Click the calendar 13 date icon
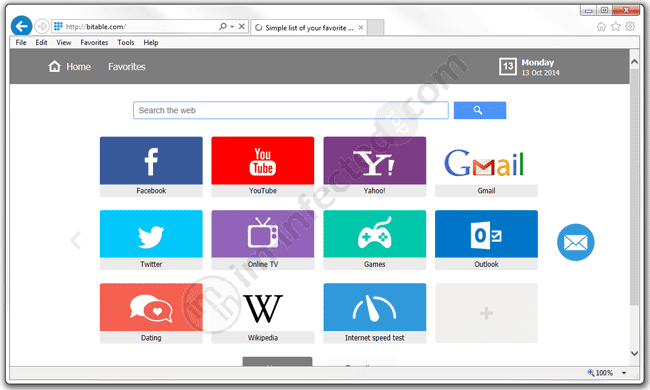Screen dimensions: 650x390 coord(508,66)
